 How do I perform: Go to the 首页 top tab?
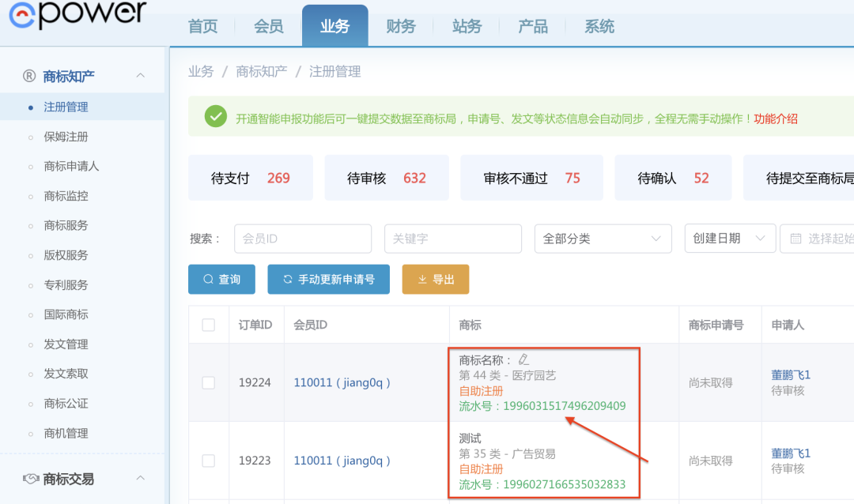(202, 26)
